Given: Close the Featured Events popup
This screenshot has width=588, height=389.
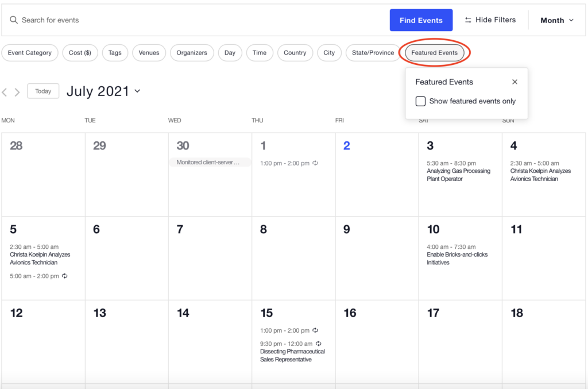Looking at the screenshot, I should click(x=514, y=82).
